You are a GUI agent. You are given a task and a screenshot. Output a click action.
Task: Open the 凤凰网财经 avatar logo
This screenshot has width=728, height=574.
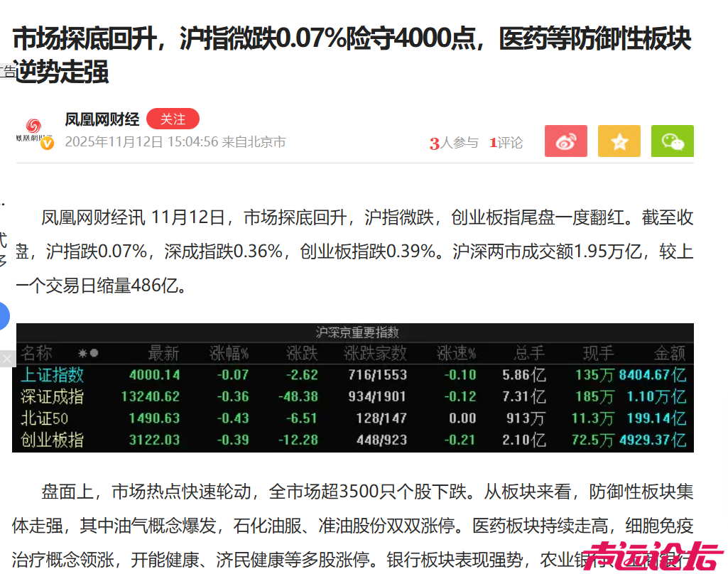pyautogui.click(x=35, y=134)
